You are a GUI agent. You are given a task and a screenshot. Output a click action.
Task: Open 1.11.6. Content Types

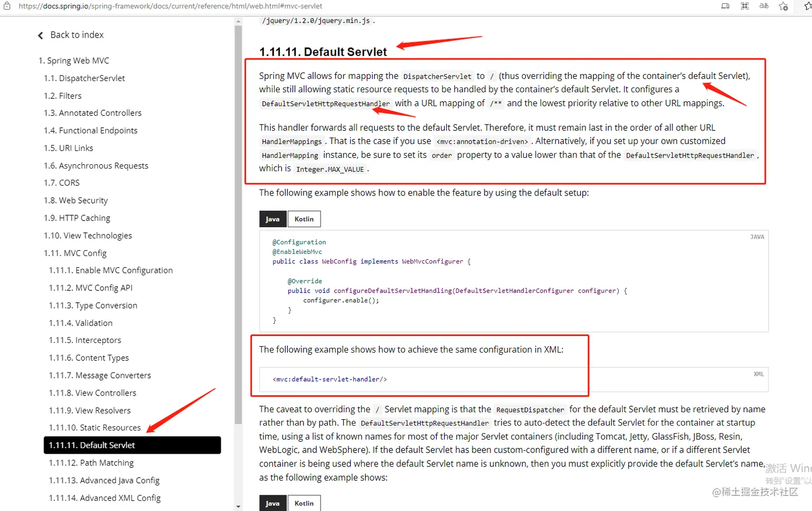89,358
